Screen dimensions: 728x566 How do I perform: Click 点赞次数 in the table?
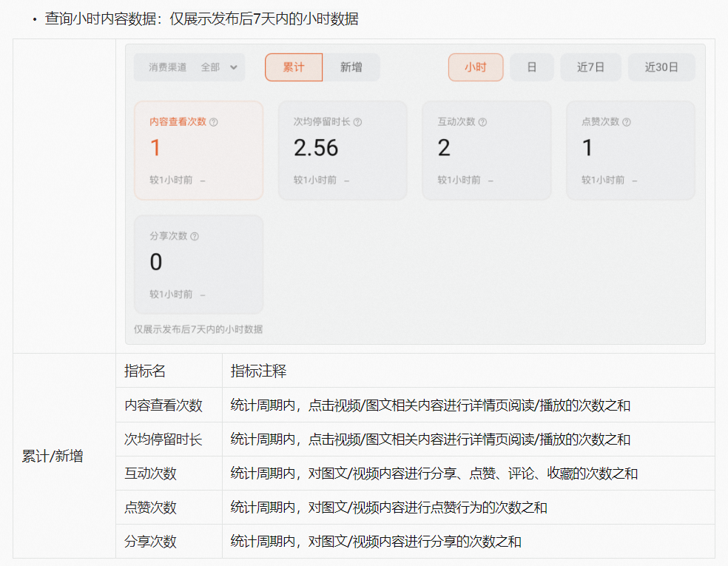pos(150,507)
